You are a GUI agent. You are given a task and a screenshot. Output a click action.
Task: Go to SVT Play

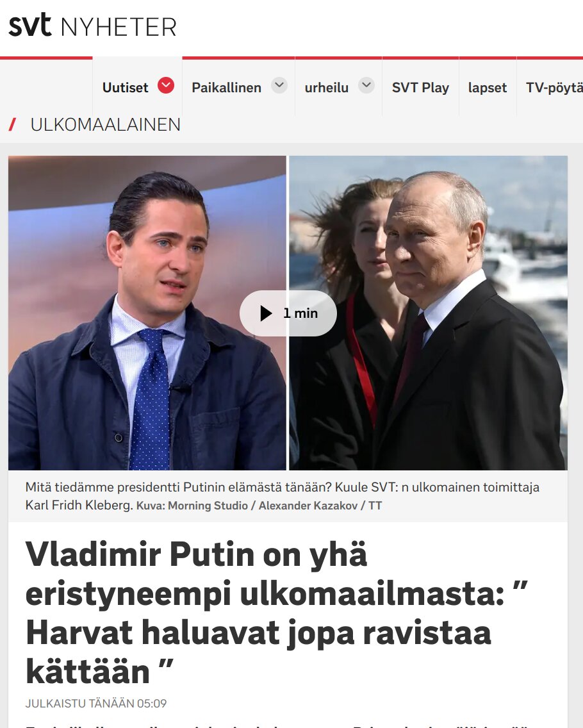point(420,87)
